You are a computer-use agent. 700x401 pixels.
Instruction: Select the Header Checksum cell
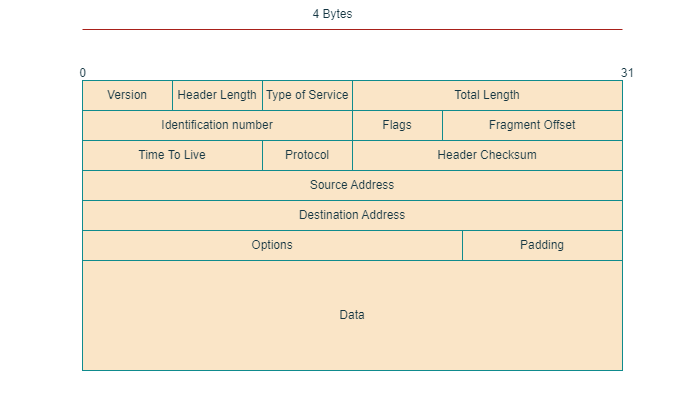click(x=487, y=155)
